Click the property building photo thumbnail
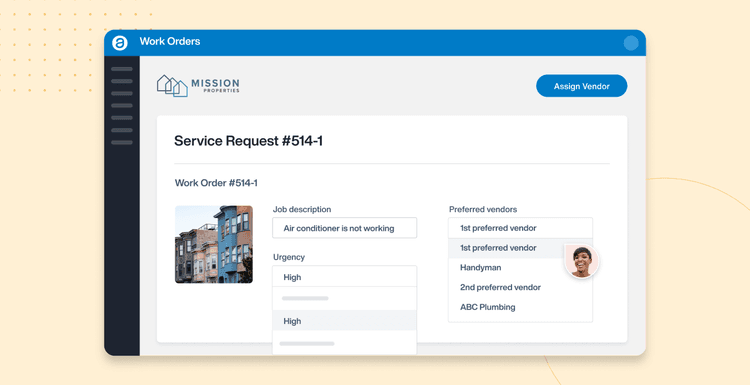The image size is (750, 385). point(214,244)
